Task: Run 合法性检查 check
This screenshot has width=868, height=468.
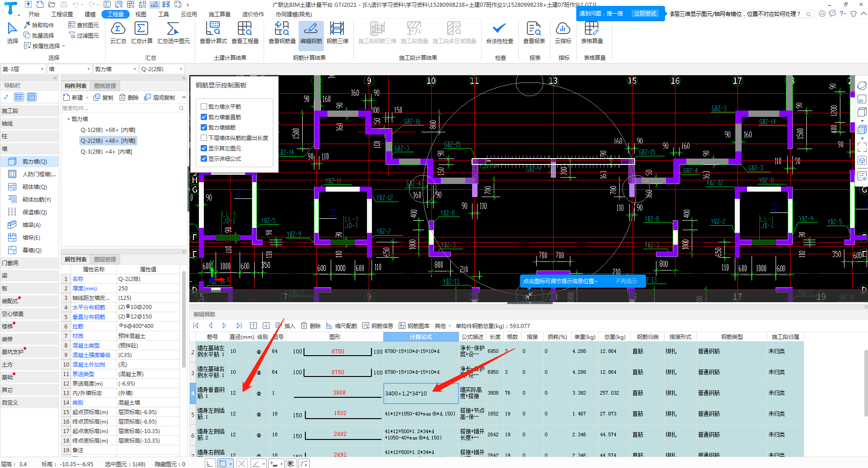Action: pyautogui.click(x=499, y=33)
